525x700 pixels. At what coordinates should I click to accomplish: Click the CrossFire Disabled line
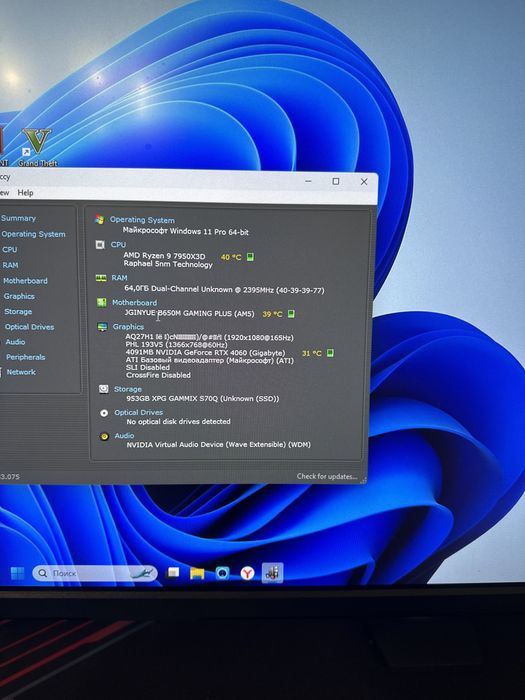coord(158,375)
